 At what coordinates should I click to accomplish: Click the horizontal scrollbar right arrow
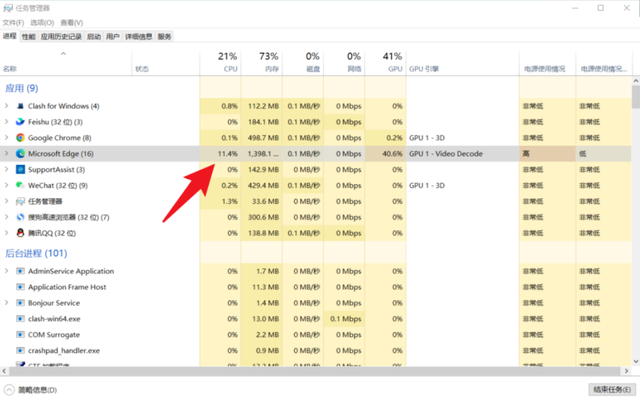point(627,371)
